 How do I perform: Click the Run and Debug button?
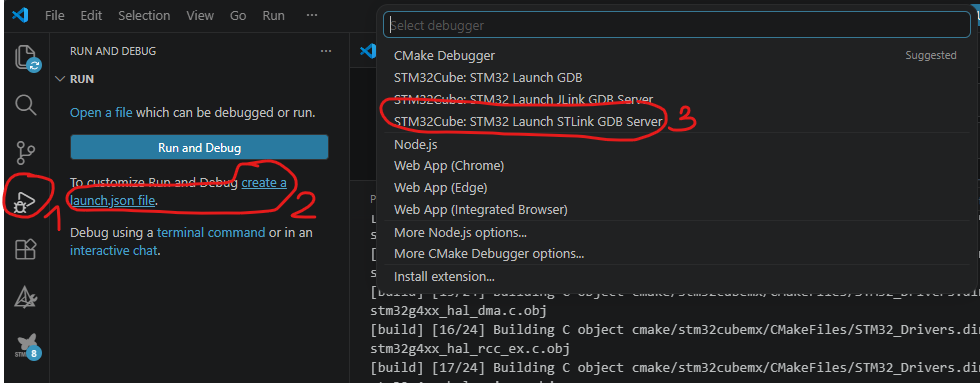[x=199, y=147]
